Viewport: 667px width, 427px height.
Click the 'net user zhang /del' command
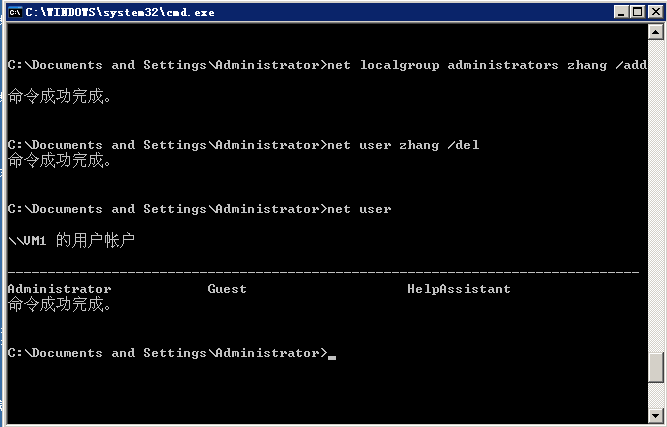[x=404, y=145]
